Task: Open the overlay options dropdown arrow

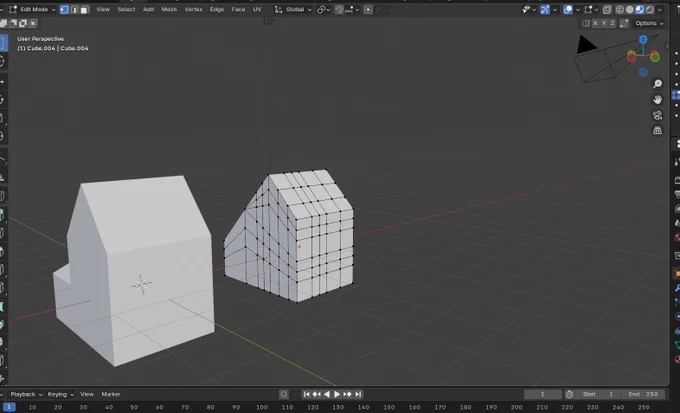Action: coord(577,9)
